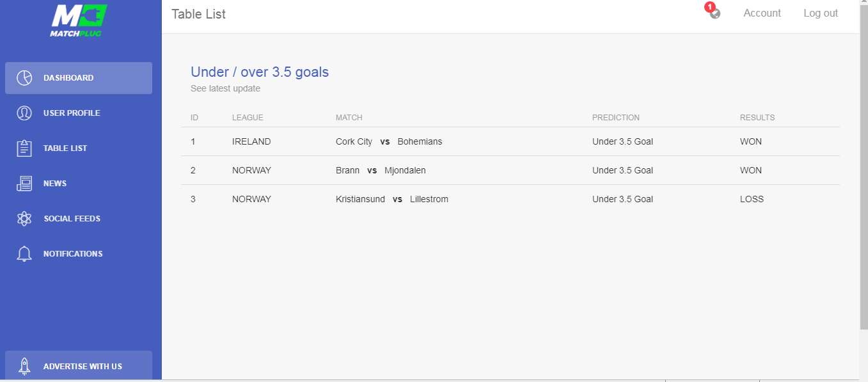Open the Table List menu label
Screen dimensions: 868x382
tap(65, 148)
